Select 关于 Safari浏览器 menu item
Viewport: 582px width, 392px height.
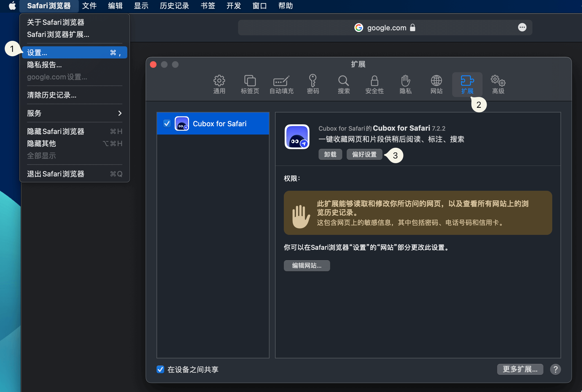[74, 22]
